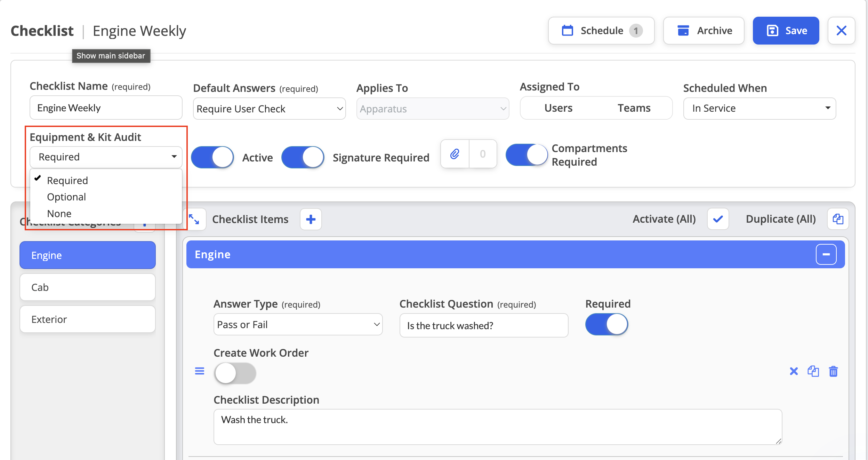Select the Exterior category
Screen dimensions: 868x460
tap(88, 319)
